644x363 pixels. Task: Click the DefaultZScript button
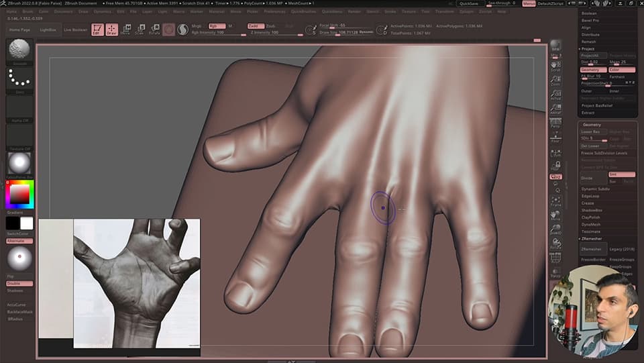pos(551,3)
